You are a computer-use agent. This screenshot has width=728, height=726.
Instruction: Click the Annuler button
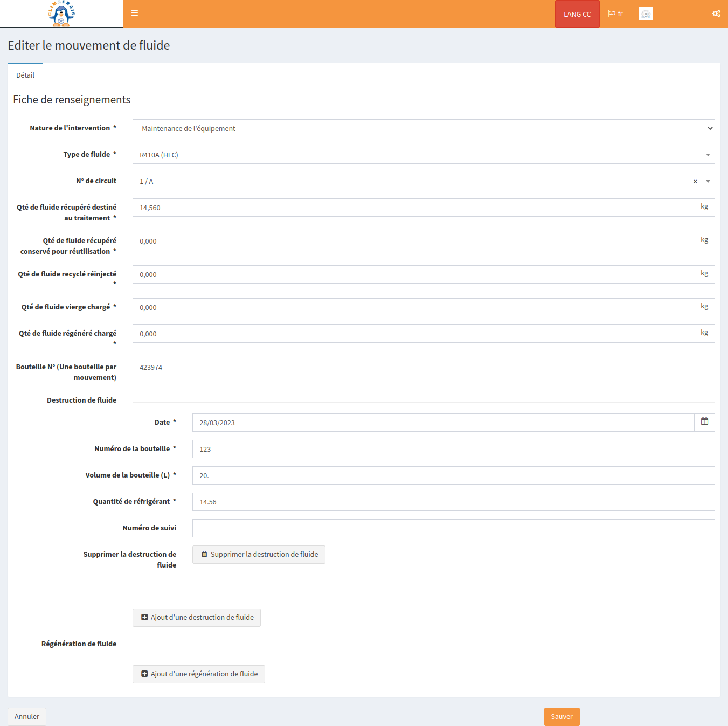pyautogui.click(x=27, y=716)
